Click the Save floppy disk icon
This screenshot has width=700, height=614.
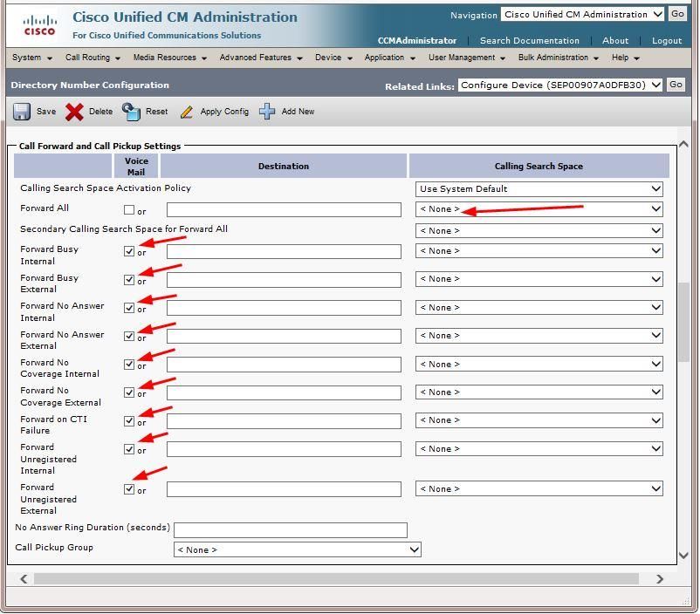(x=22, y=112)
